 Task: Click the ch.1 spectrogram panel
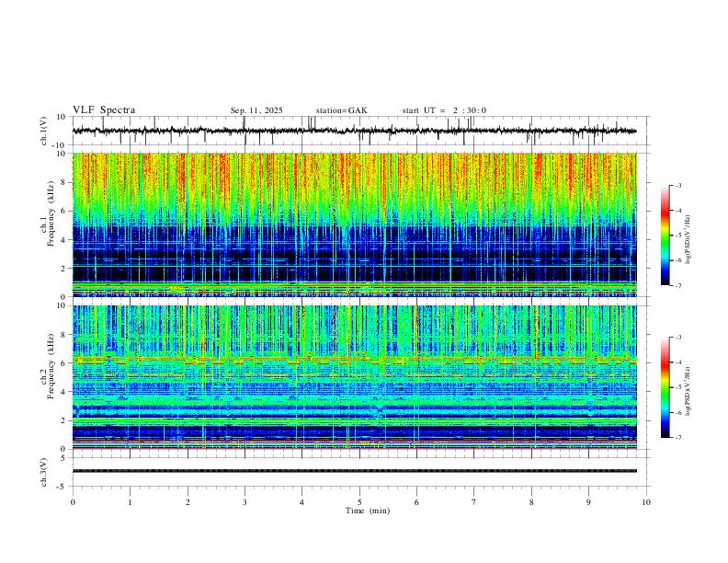coord(355,224)
